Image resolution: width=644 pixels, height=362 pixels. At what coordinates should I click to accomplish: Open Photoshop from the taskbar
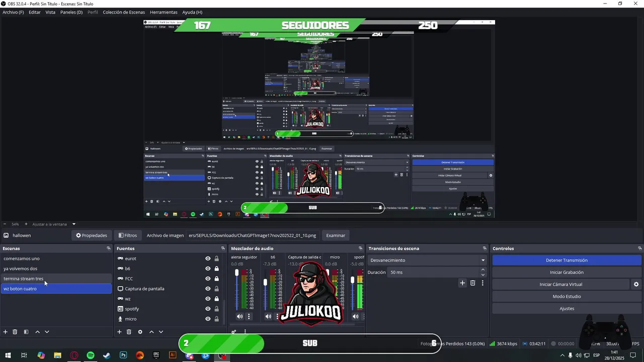pos(123,355)
